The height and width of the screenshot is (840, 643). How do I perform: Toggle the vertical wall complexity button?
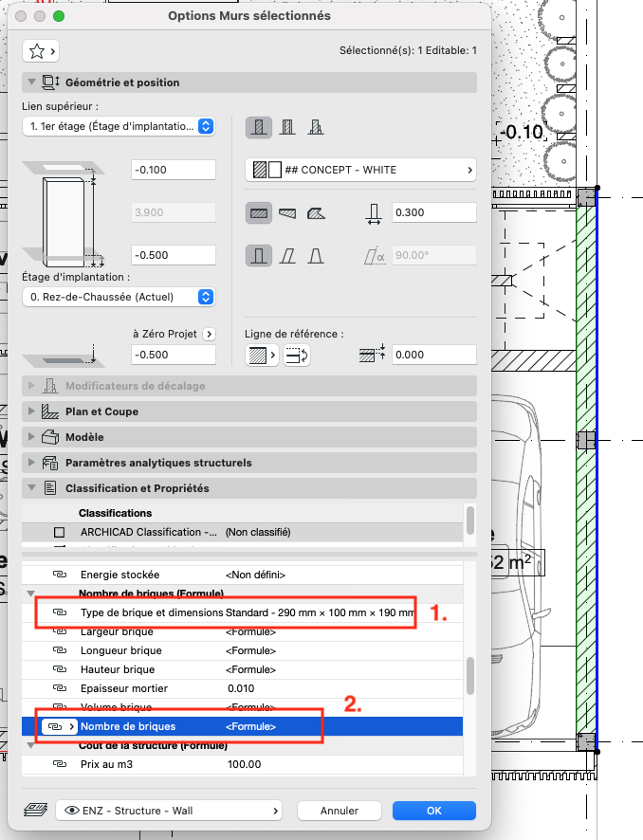[259, 256]
